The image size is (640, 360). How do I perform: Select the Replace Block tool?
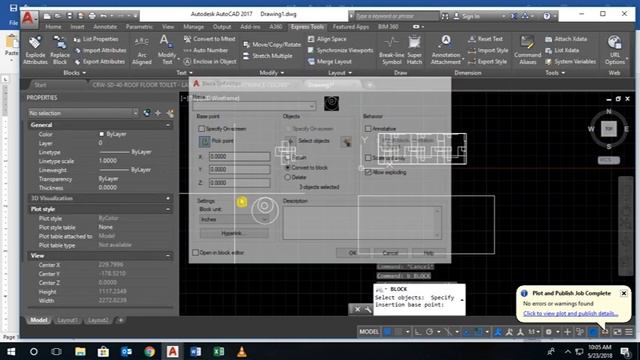tap(60, 50)
